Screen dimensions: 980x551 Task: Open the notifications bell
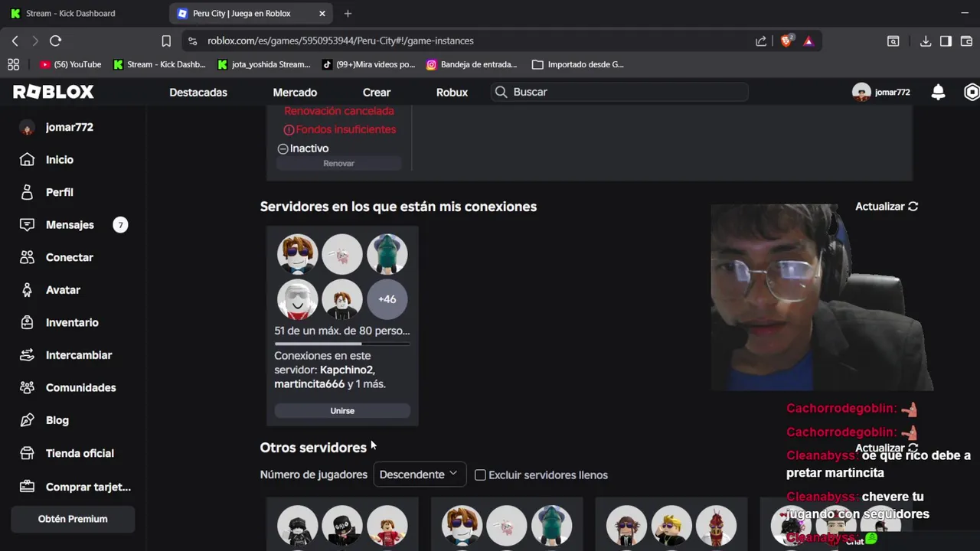[x=938, y=92]
